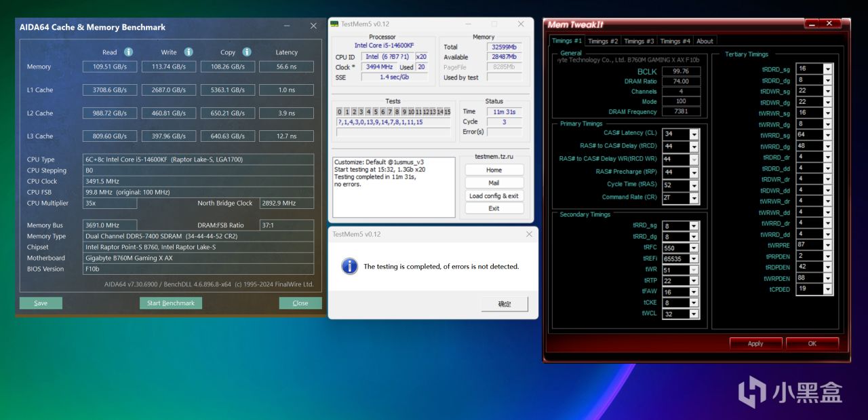Click the Apply button in Mem TweakIt
The height and width of the screenshot is (420, 868).
point(755,344)
